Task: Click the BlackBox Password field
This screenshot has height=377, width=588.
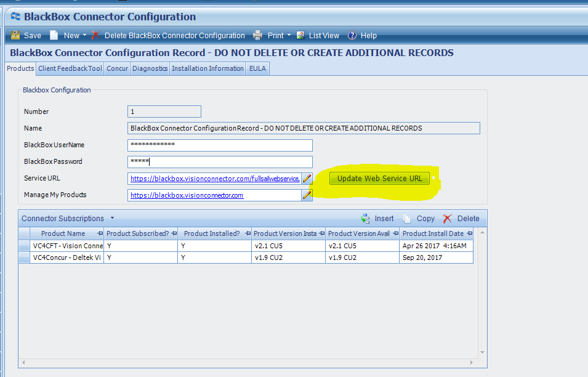Action: pyautogui.click(x=220, y=161)
